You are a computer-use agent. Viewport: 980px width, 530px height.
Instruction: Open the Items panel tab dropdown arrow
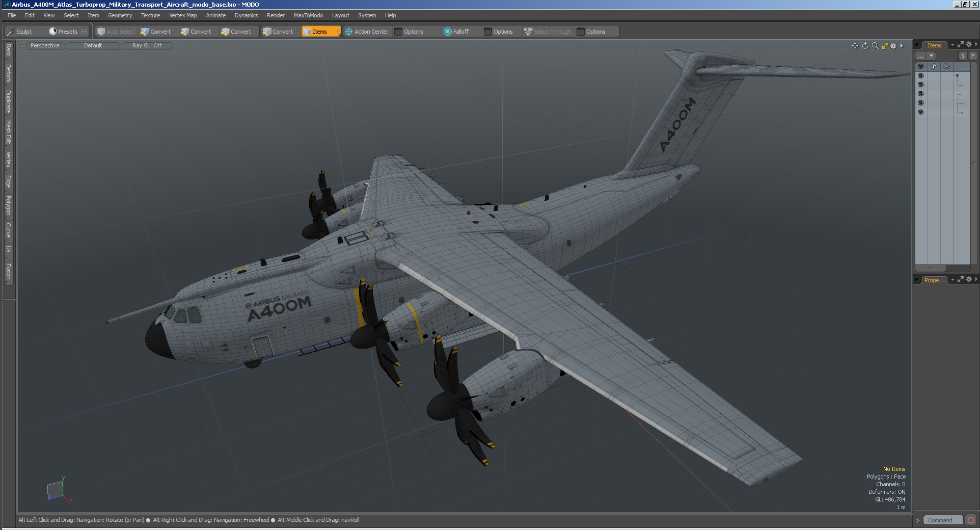click(x=952, y=45)
